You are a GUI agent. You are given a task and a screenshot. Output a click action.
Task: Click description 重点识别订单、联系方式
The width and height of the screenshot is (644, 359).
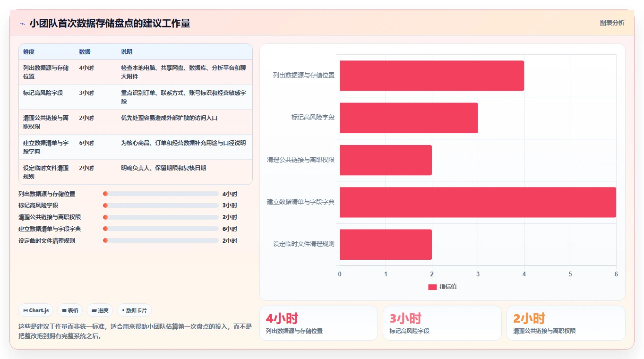pyautogui.click(x=183, y=97)
